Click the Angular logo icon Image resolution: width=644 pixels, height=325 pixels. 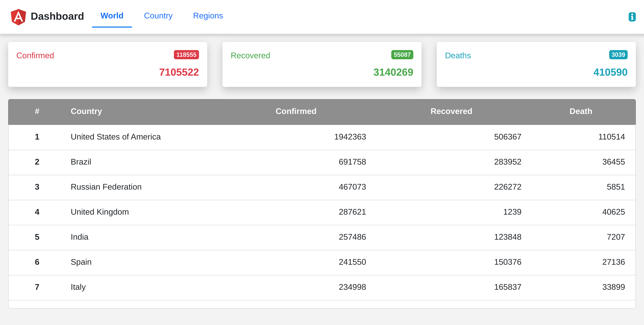pyautogui.click(x=18, y=17)
